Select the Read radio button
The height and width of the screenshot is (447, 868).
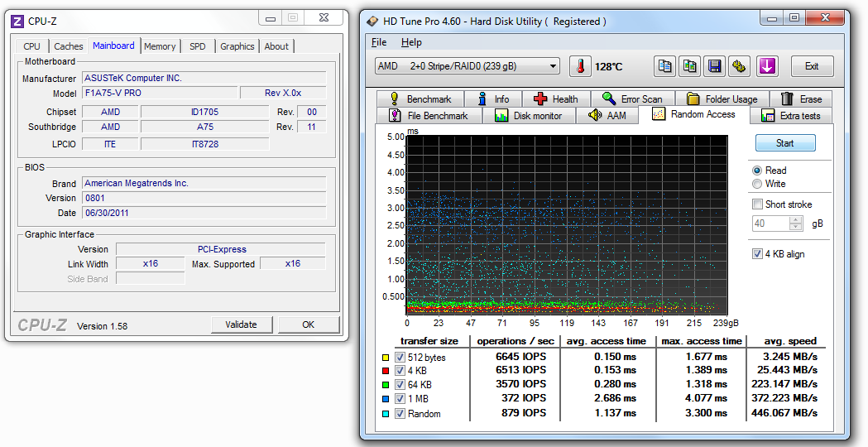point(757,171)
